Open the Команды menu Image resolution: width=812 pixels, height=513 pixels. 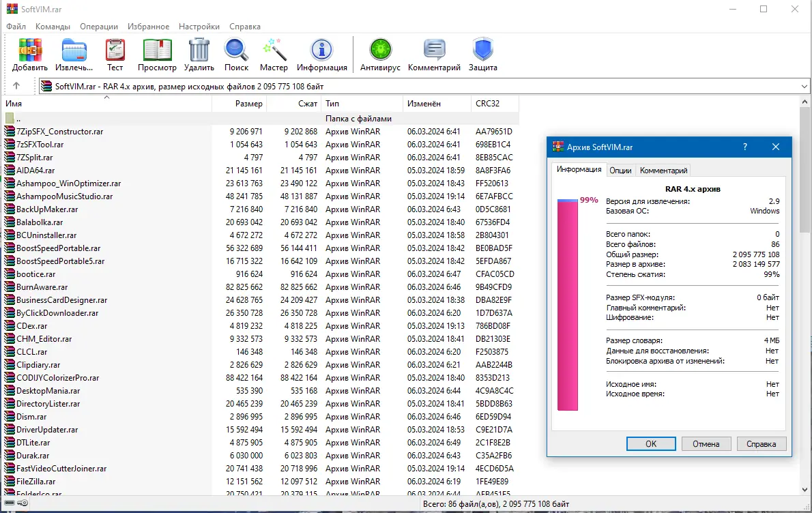[53, 27]
